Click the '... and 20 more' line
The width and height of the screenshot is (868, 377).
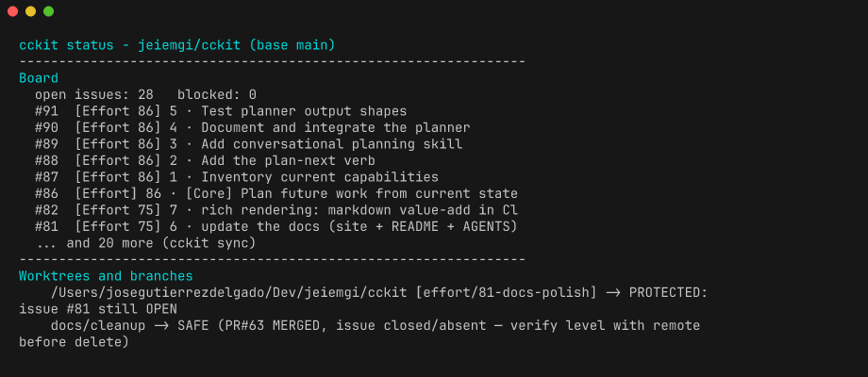(x=145, y=243)
